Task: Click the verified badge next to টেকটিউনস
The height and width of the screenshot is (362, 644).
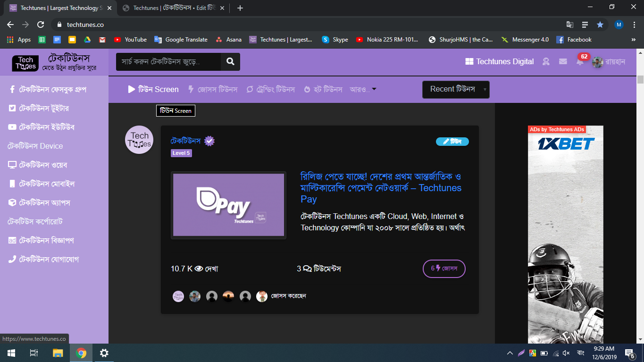Action: coord(209,141)
